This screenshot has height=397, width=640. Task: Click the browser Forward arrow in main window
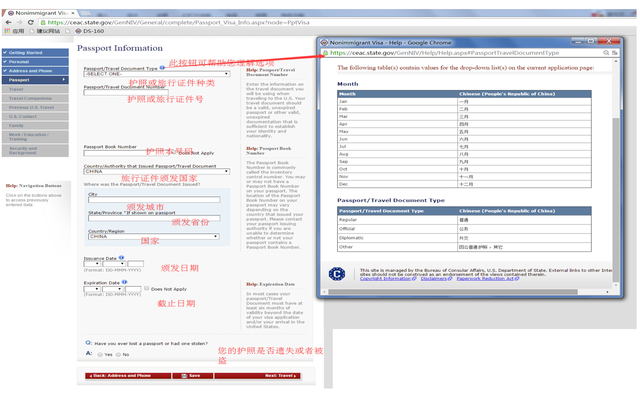tap(19, 22)
